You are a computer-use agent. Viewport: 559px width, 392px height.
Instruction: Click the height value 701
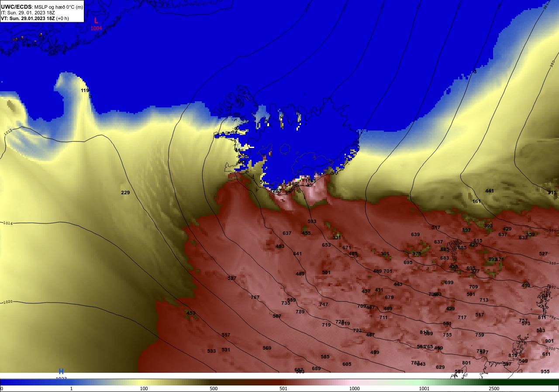pyautogui.click(x=388, y=271)
